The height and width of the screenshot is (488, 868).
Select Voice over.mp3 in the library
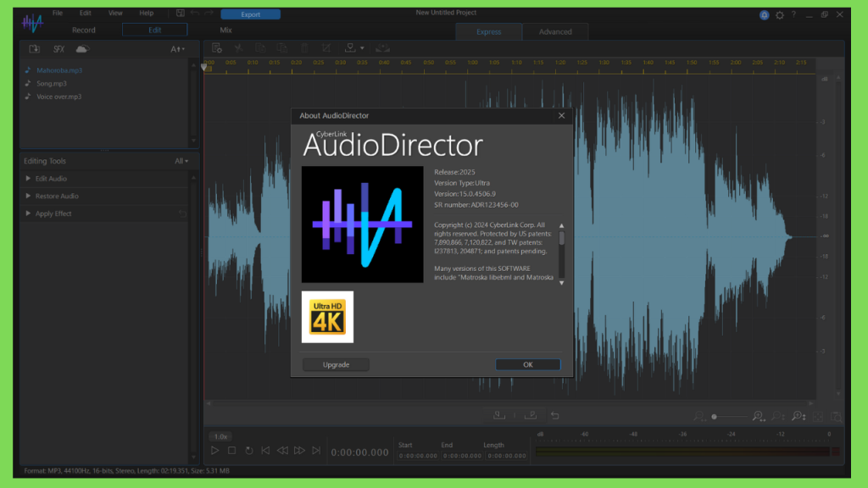click(x=58, y=97)
